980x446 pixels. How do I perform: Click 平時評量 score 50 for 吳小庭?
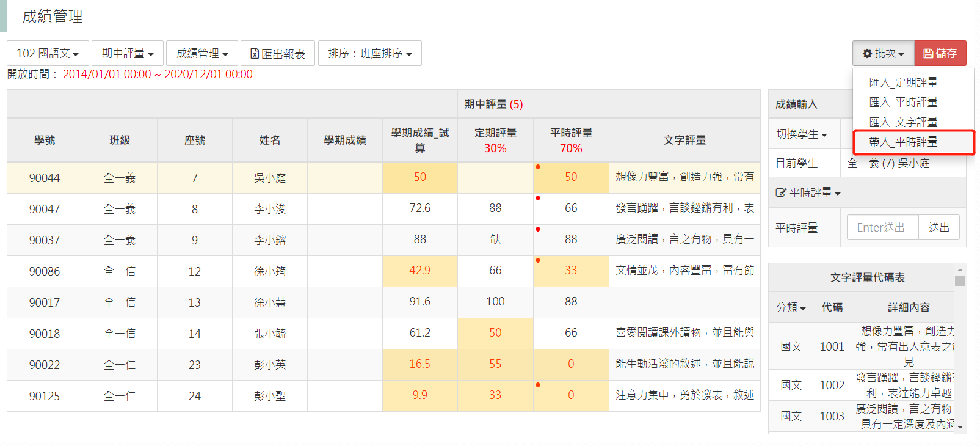tap(571, 177)
